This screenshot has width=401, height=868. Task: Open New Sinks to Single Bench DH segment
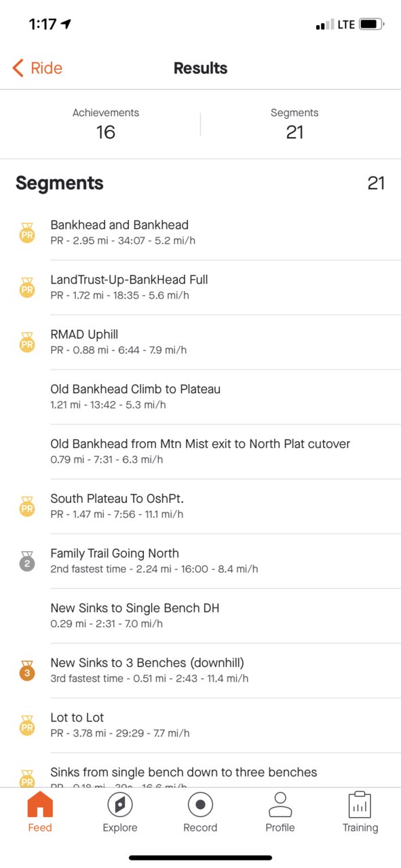pos(201,616)
